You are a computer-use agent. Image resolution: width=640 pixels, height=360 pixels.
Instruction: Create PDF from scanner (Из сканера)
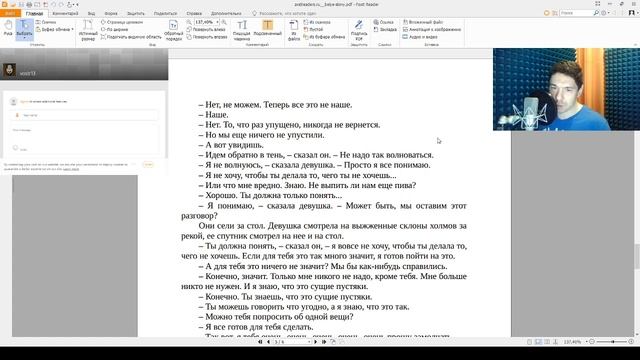(317, 22)
